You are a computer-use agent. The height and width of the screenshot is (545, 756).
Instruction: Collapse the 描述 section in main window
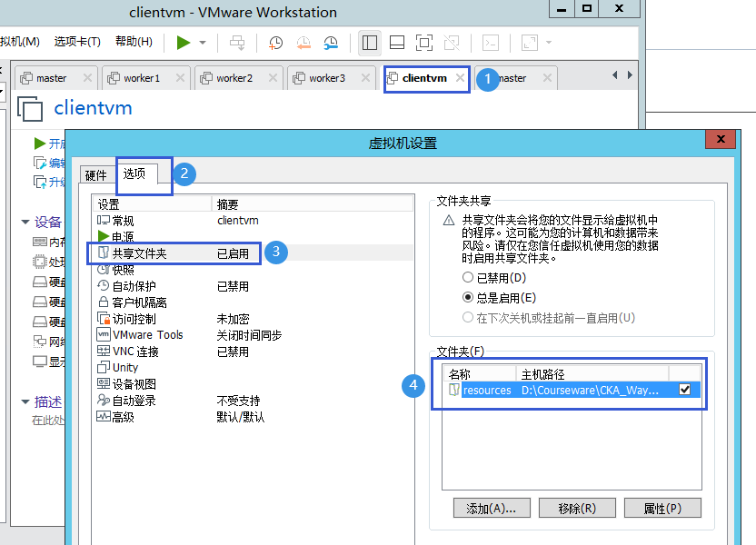pos(25,401)
